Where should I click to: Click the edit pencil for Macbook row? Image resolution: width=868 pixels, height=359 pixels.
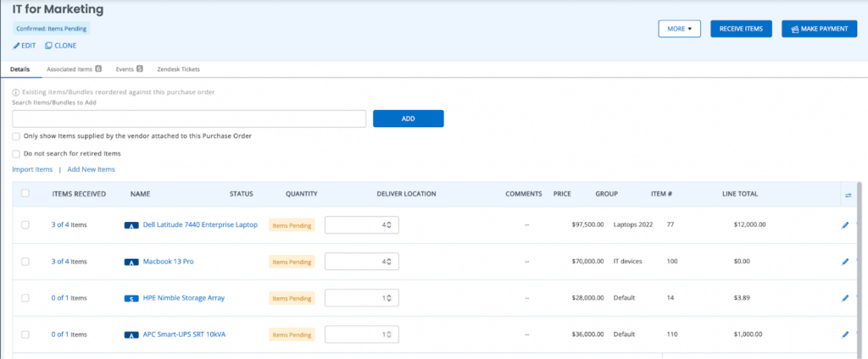[x=845, y=262]
